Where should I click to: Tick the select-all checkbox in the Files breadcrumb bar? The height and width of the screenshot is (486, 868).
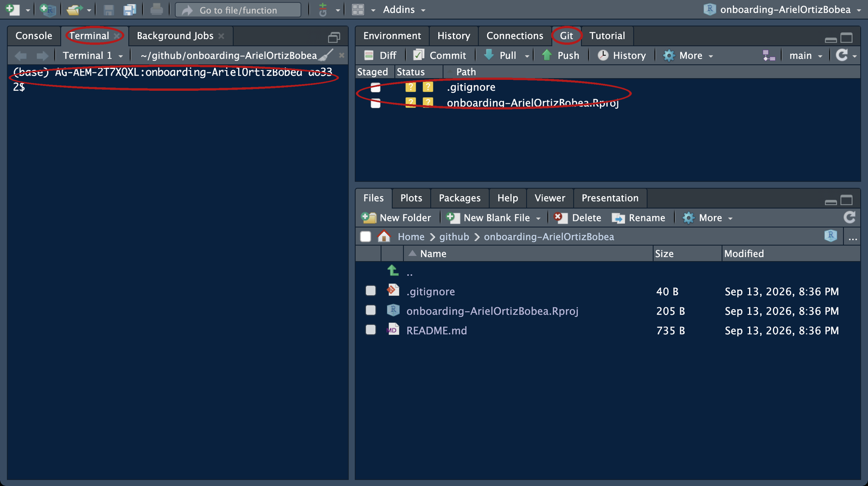[x=366, y=236]
